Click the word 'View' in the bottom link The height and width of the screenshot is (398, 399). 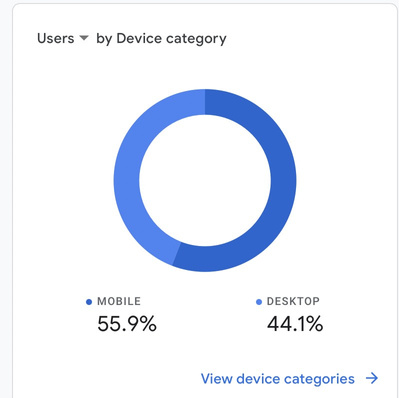pyautogui.click(x=217, y=379)
